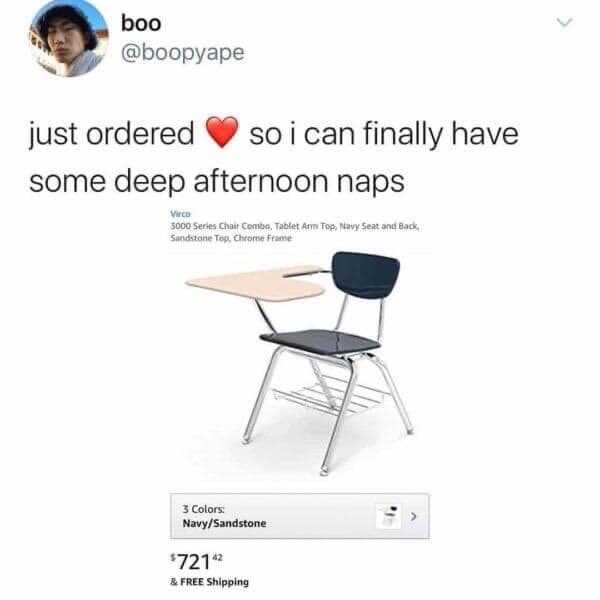
Task: Click the wire book basket under seat
Action: (x=329, y=396)
